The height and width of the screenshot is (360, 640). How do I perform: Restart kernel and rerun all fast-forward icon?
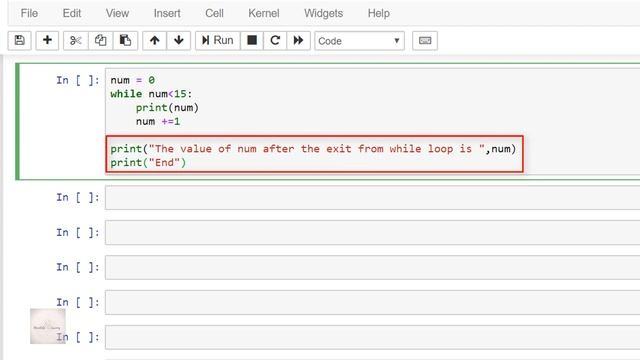pos(298,40)
